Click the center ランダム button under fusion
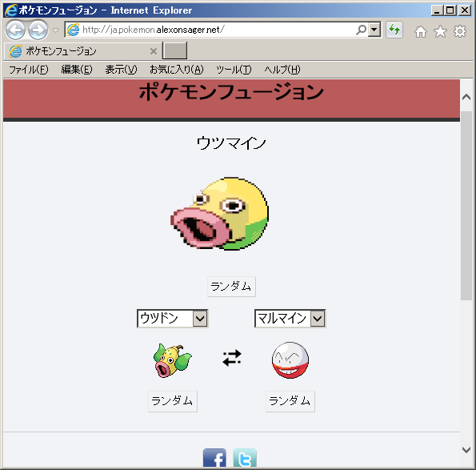476x470 pixels. click(x=231, y=287)
